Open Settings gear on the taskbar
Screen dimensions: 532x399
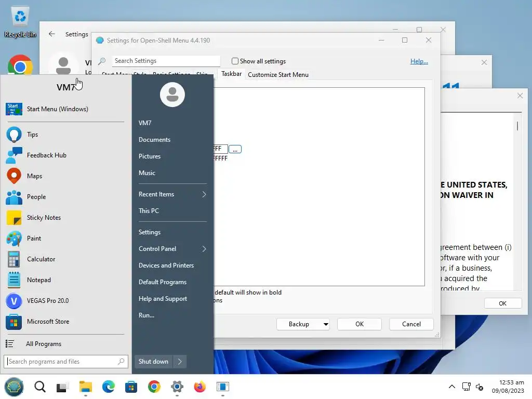click(x=177, y=387)
